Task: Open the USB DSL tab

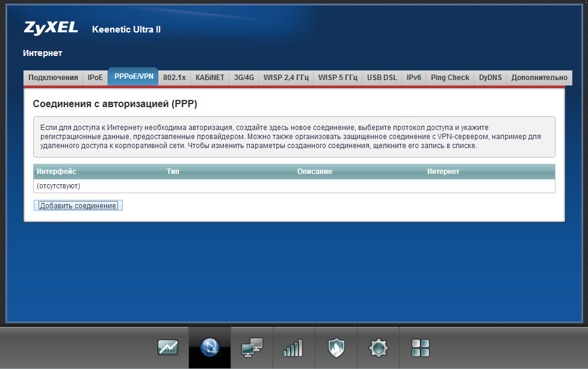Action: [382, 78]
